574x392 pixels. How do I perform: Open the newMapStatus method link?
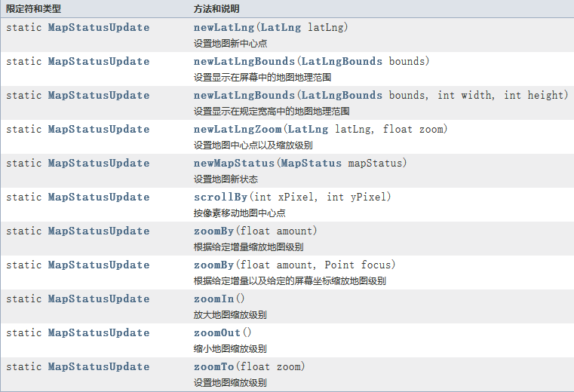(234, 164)
